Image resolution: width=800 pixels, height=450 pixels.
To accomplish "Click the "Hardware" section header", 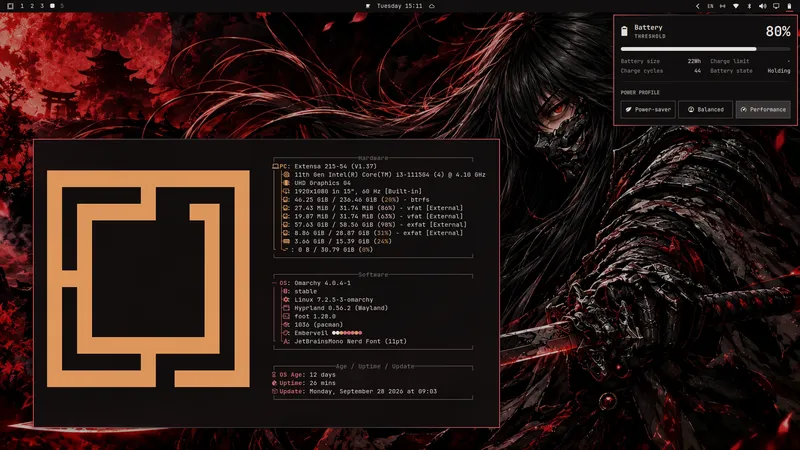I will coord(373,158).
